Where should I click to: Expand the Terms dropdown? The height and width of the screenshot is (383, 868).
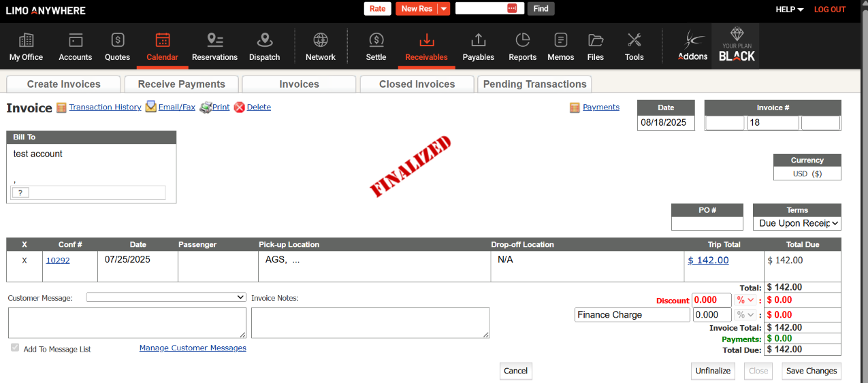pyautogui.click(x=797, y=223)
